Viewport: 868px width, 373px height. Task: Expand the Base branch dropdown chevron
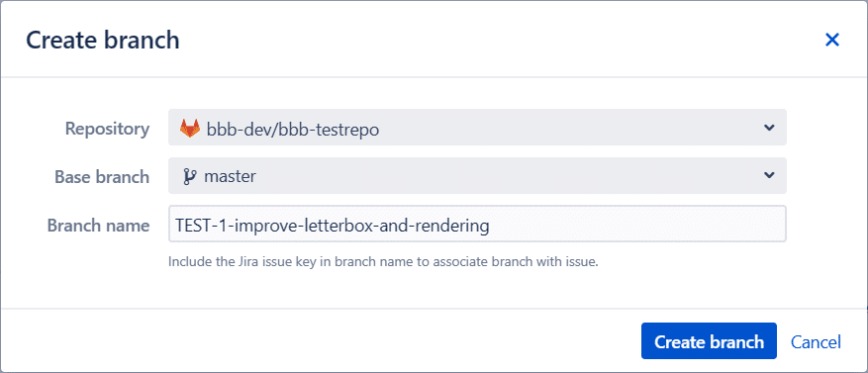[768, 175]
